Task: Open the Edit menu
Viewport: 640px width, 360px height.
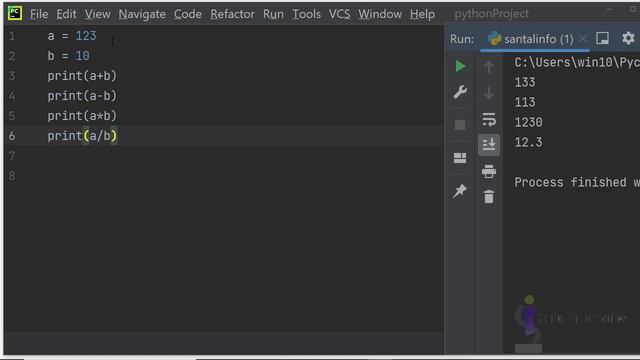Action: [66, 14]
